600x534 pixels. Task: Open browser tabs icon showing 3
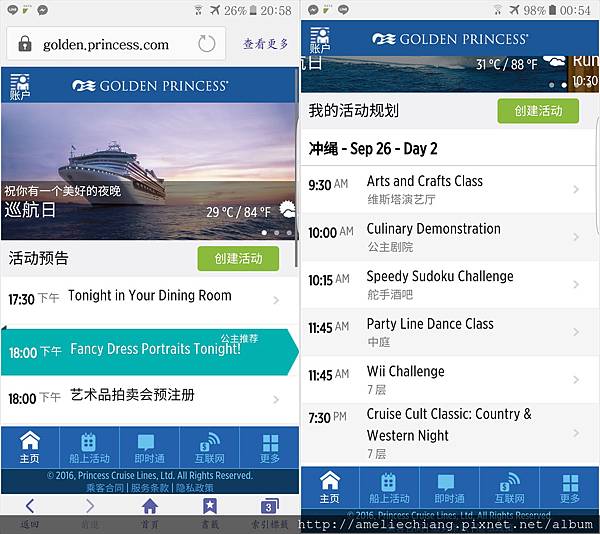(x=270, y=506)
